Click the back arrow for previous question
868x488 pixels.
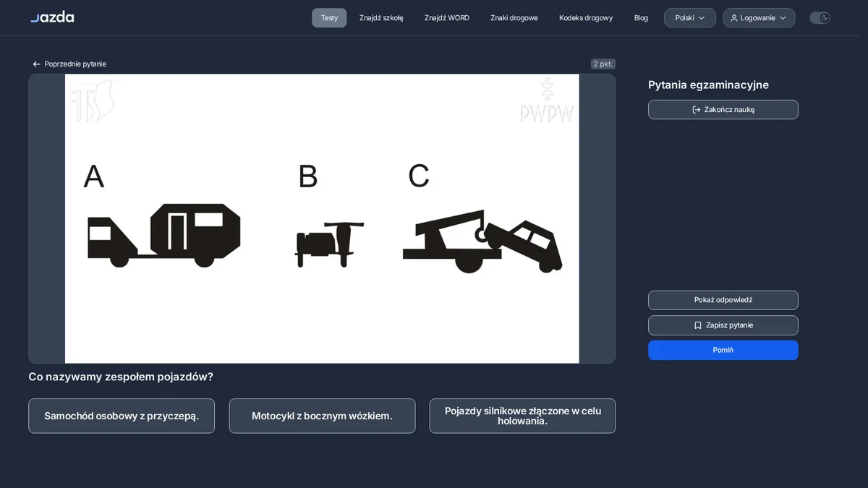[x=36, y=64]
